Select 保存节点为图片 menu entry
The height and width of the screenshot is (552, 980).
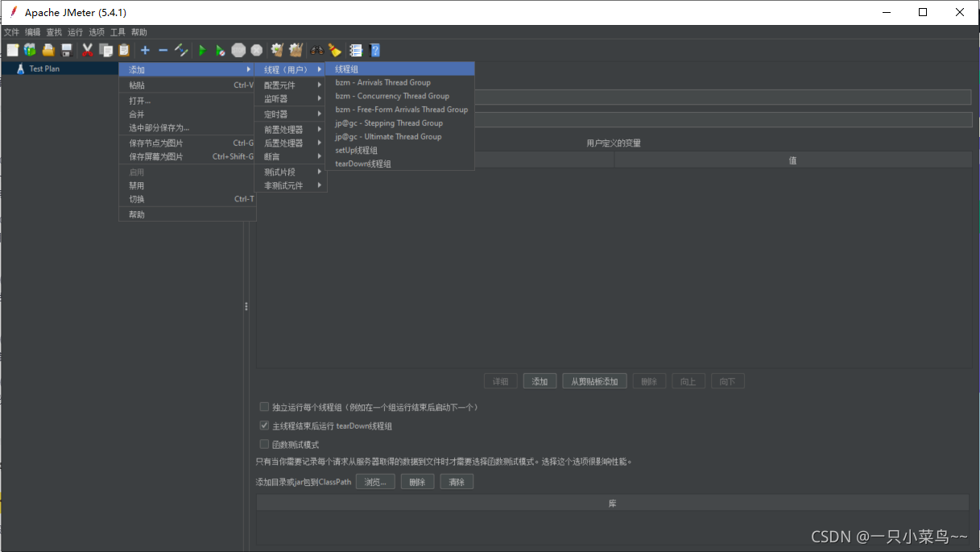pyautogui.click(x=187, y=143)
